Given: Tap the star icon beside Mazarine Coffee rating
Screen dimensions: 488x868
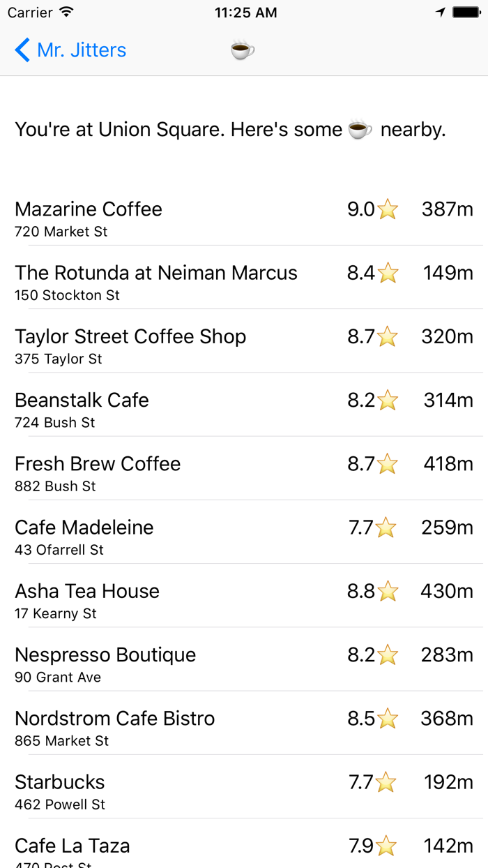Looking at the screenshot, I should point(388,209).
